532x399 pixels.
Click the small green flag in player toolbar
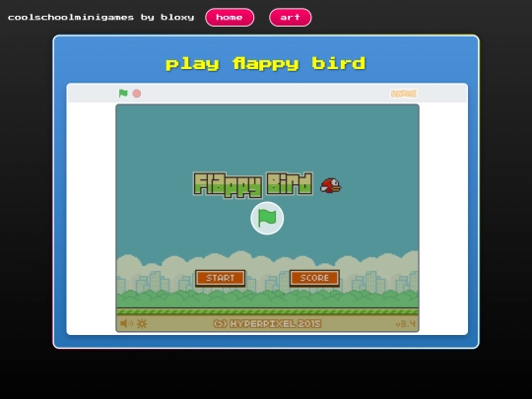(123, 94)
